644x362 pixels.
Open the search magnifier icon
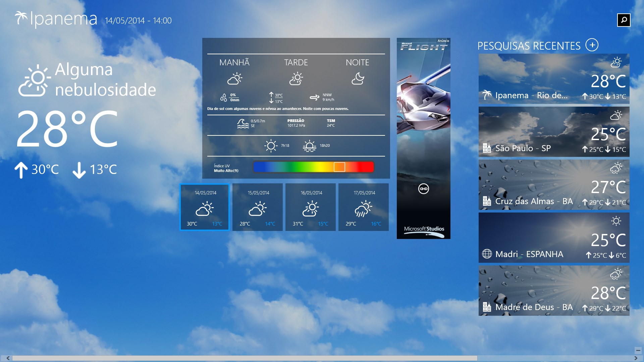[x=624, y=20]
